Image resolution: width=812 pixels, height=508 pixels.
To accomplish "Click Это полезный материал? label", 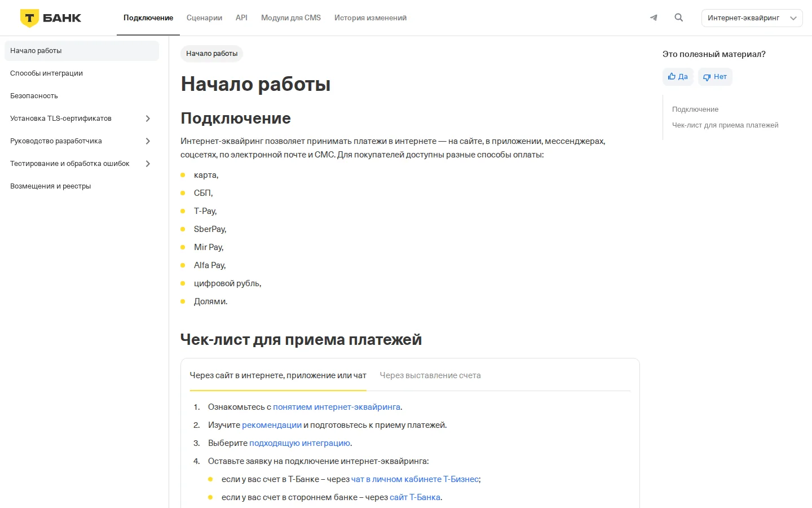I will [x=714, y=54].
